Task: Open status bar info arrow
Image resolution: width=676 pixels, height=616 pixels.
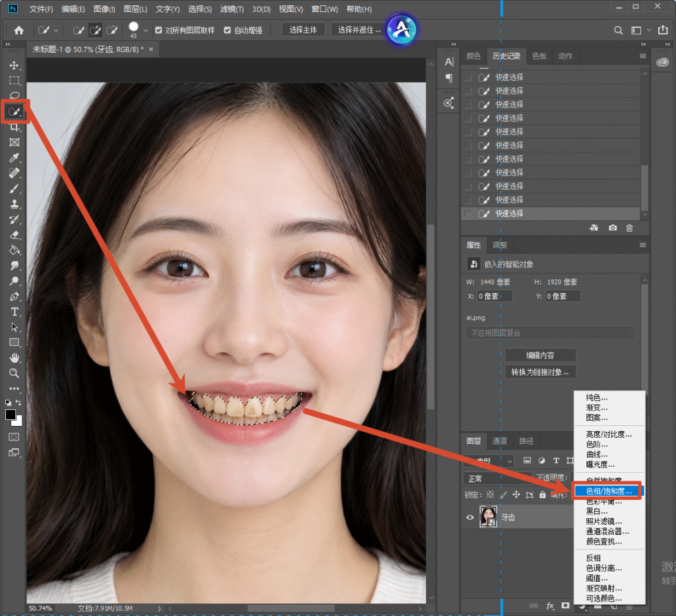Action: [x=159, y=609]
